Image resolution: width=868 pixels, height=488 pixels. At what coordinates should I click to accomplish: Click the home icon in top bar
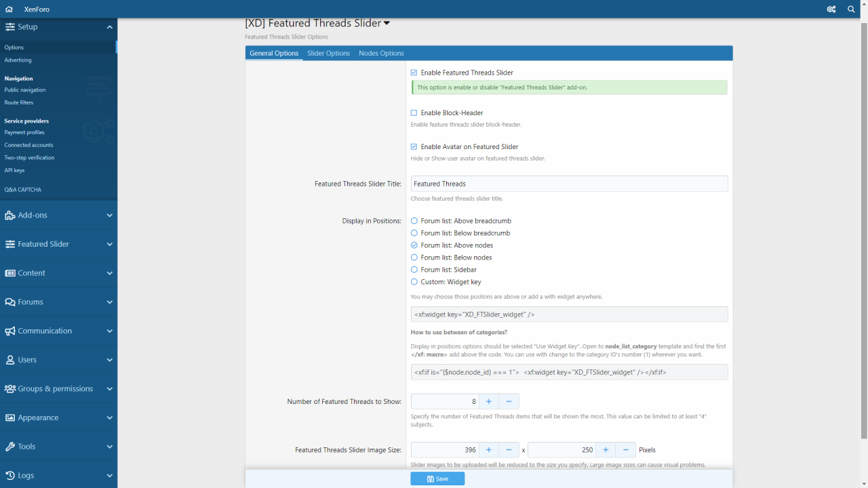[9, 9]
